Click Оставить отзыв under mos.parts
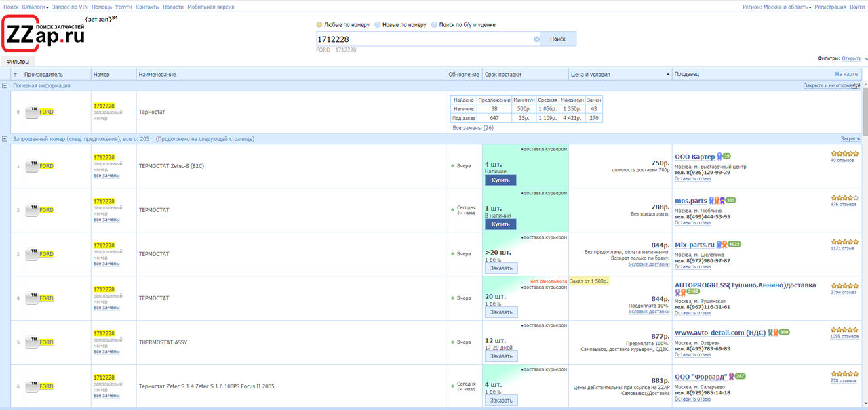This screenshot has height=410, width=868. [x=692, y=223]
